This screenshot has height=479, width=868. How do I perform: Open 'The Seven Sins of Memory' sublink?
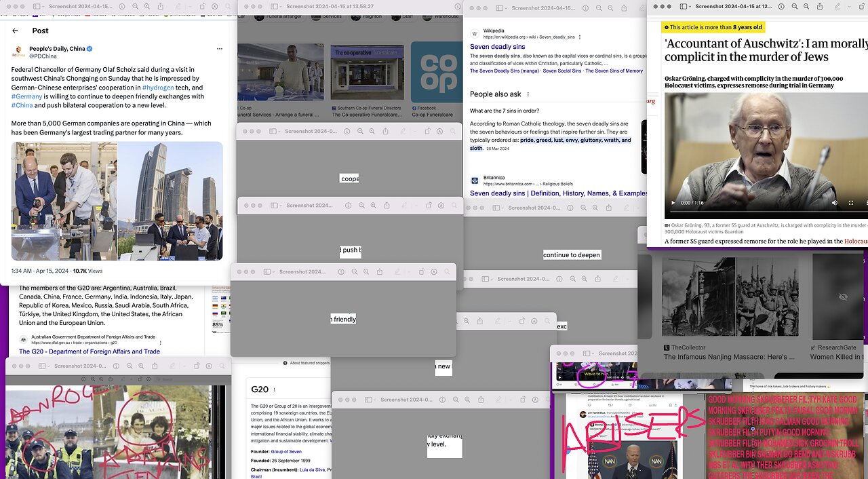(614, 71)
